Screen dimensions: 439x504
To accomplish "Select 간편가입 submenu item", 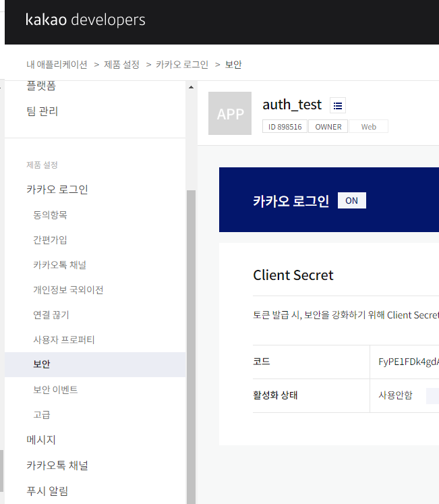I will [x=50, y=240].
